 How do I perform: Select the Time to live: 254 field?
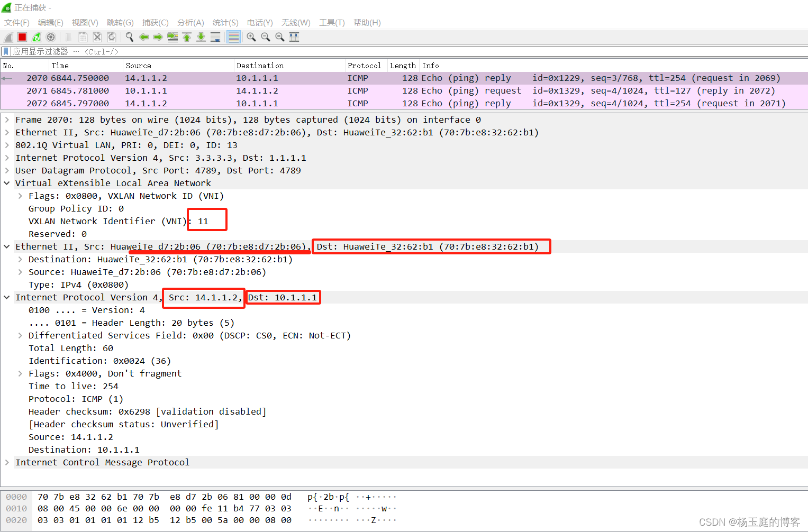click(x=74, y=387)
